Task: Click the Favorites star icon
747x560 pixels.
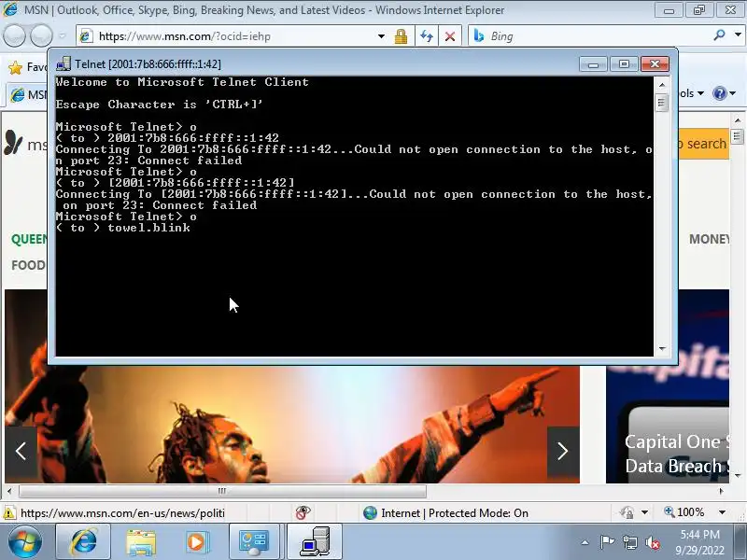Action: tap(15, 67)
